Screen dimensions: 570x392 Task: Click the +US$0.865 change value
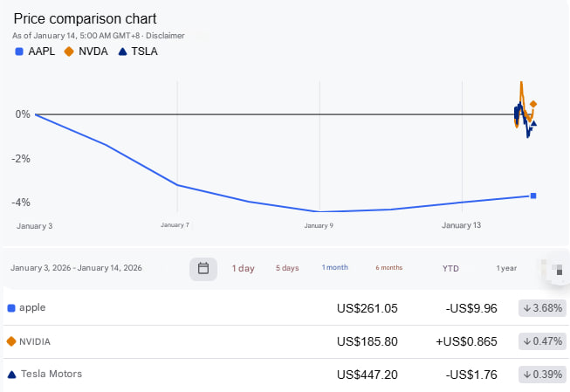[466, 341]
